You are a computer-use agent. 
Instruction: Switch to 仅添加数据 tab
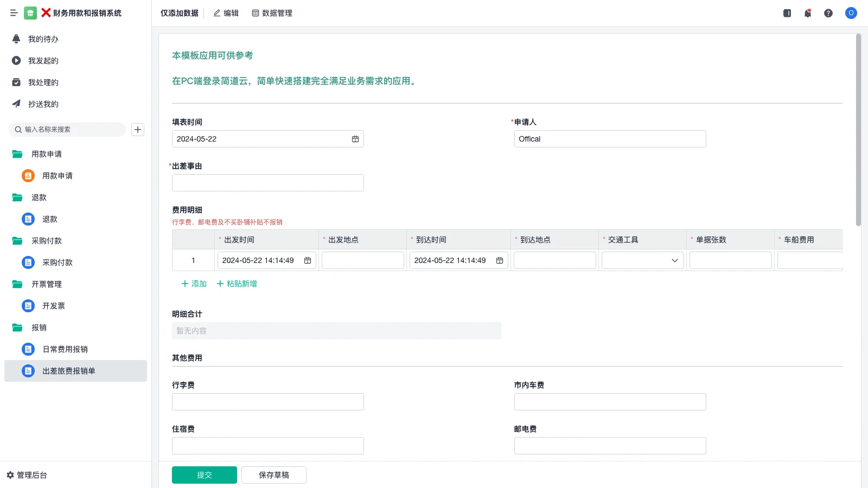180,13
